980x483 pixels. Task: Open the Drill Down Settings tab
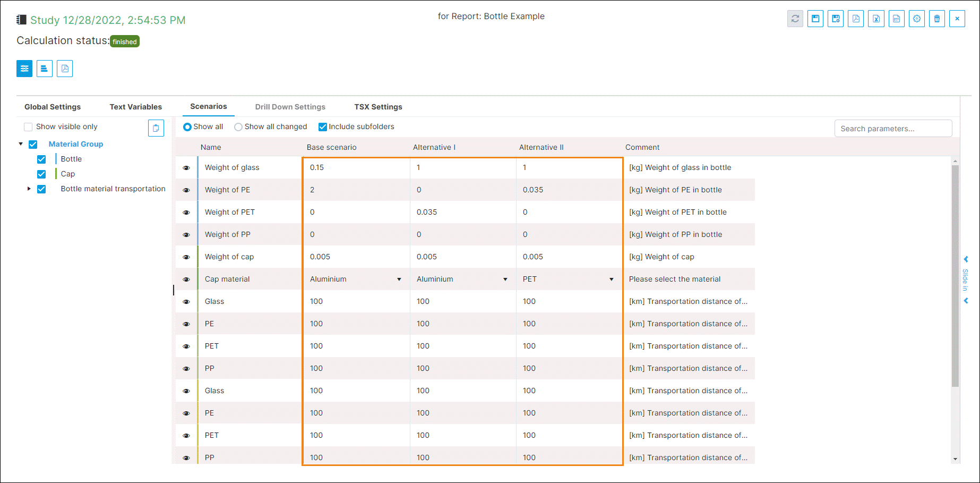(x=290, y=107)
